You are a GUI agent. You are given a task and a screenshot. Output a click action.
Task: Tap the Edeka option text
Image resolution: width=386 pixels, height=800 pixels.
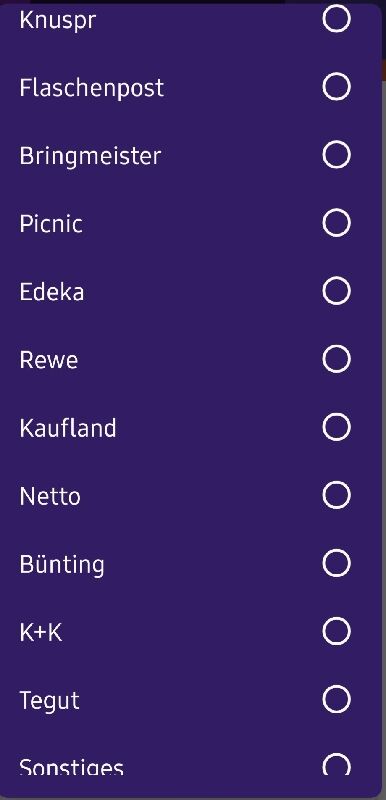coord(52,292)
